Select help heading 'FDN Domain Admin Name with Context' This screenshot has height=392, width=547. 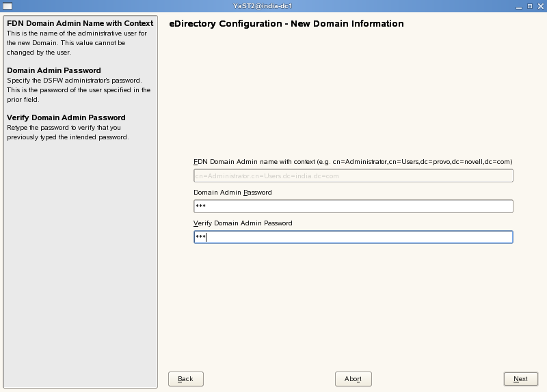[80, 23]
